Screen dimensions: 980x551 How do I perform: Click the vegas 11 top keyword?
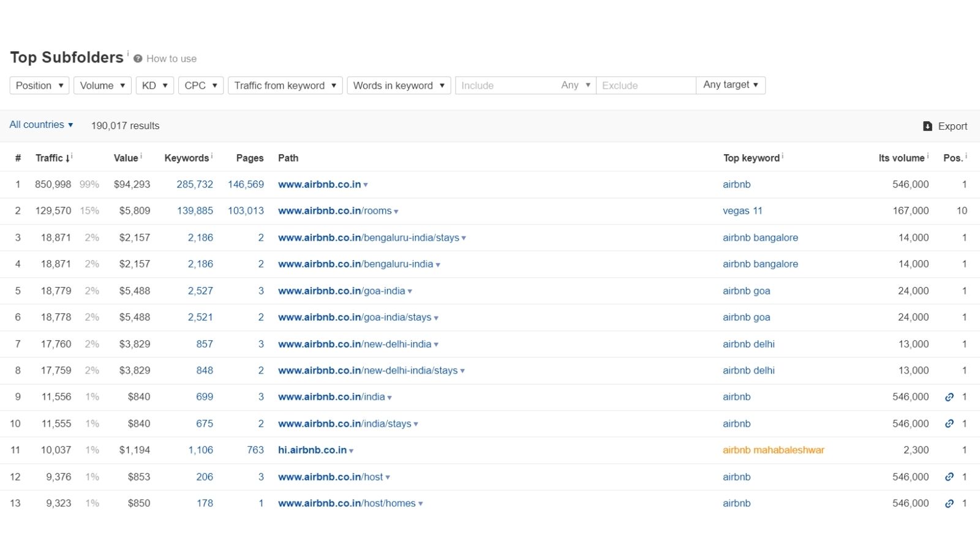pos(742,211)
